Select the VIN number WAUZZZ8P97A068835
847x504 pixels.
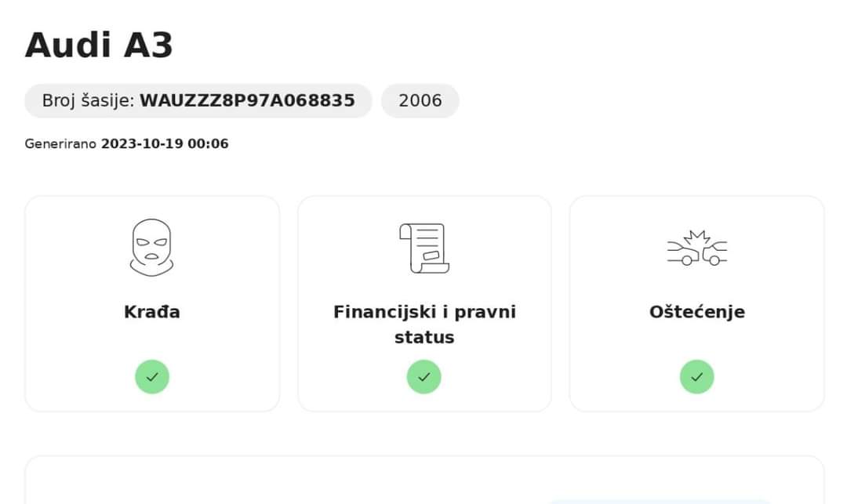(x=247, y=101)
